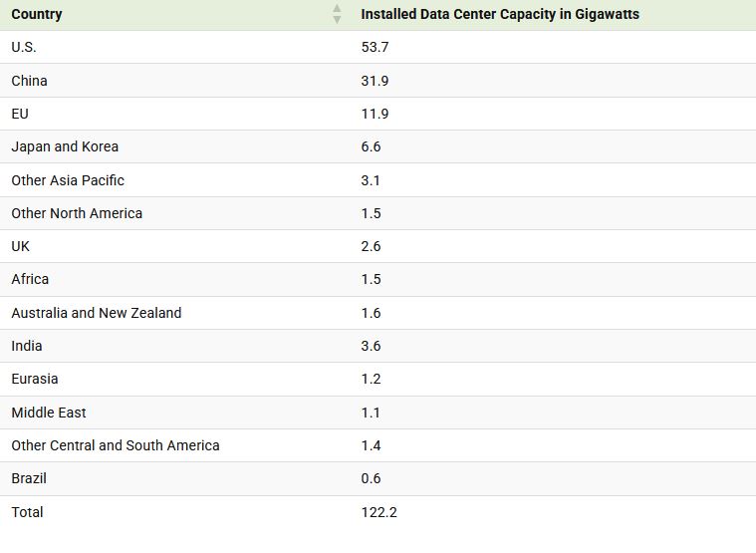Select the "UK" country cell

[20, 246]
